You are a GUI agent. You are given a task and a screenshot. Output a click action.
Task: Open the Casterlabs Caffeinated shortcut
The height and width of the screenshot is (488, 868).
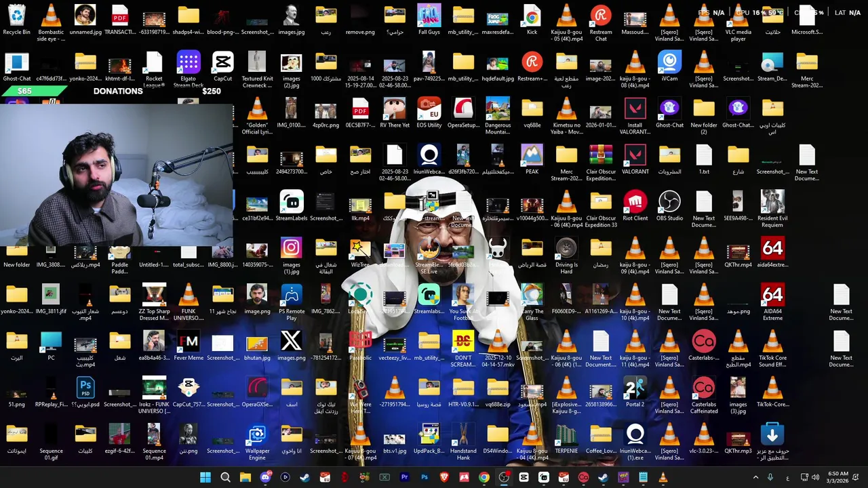coord(703,396)
